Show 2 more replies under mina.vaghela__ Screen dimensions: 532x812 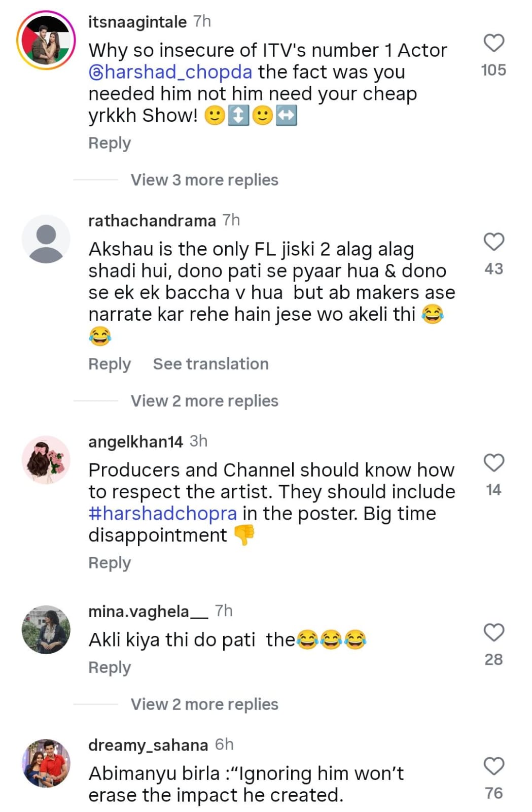point(204,704)
